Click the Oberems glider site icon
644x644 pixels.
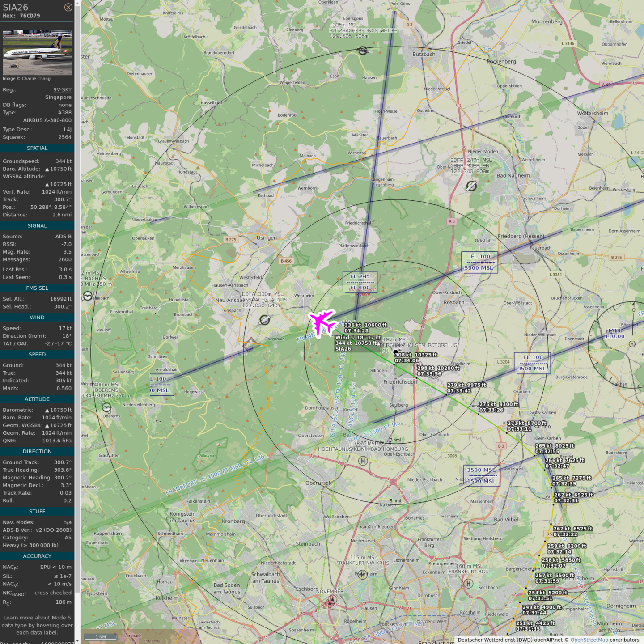point(106,407)
